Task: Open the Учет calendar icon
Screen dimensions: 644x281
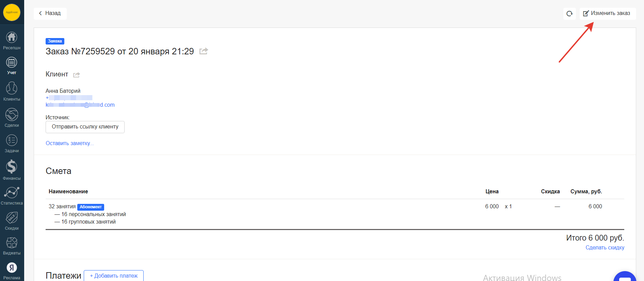Action: point(12,65)
